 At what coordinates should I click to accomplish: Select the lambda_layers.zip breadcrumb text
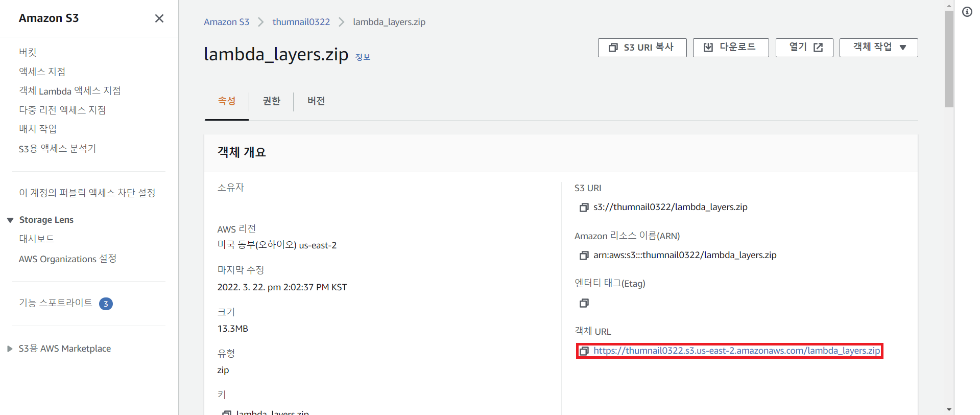pos(389,22)
